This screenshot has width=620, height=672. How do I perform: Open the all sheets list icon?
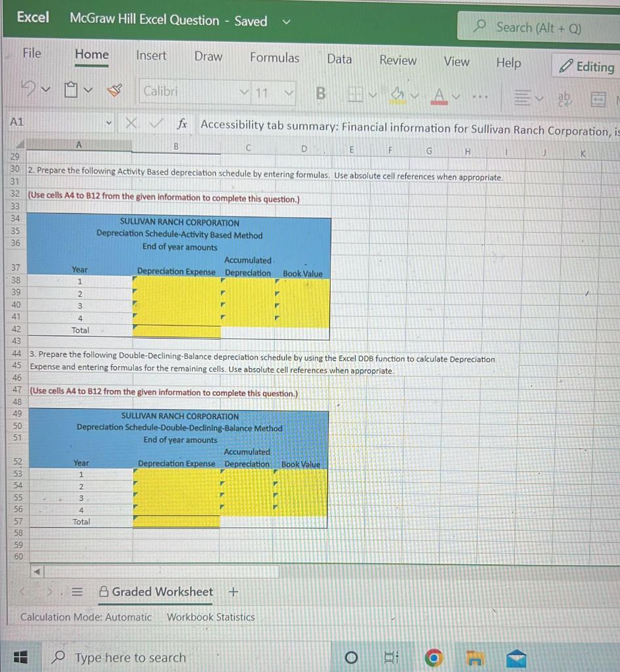coord(77,592)
